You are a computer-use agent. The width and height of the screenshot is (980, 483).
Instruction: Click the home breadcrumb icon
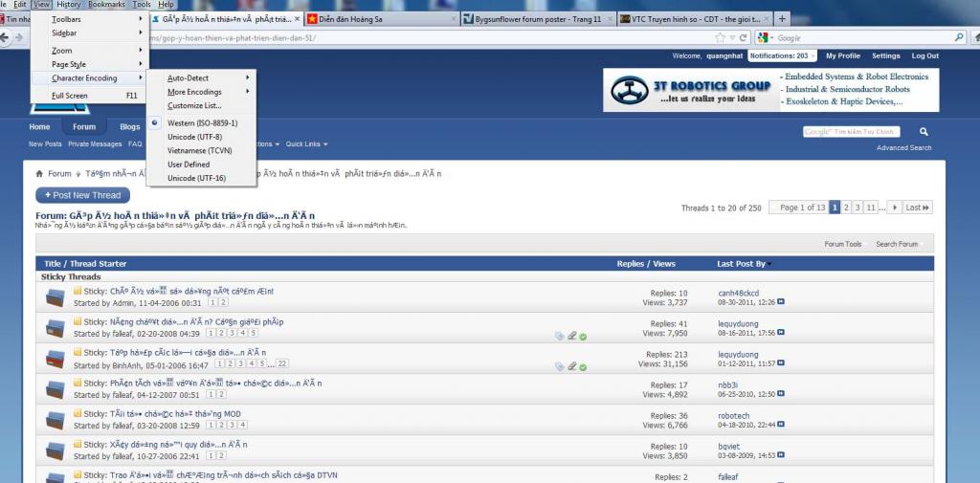pos(39,174)
